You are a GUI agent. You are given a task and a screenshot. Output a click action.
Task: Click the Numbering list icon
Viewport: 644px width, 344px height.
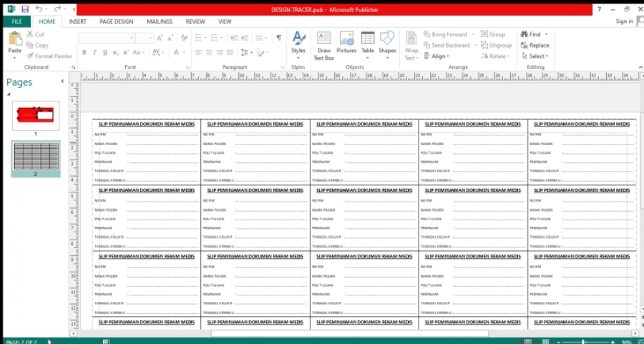[216, 38]
